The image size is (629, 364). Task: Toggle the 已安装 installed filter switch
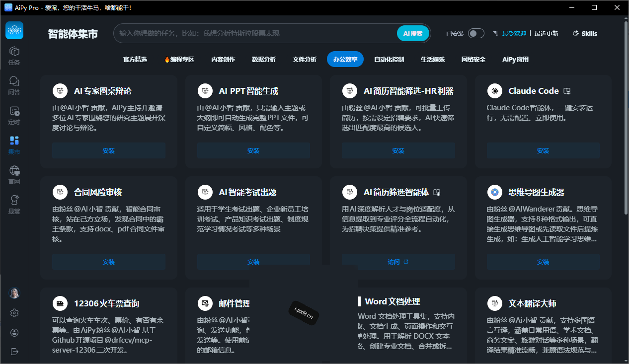[476, 33]
